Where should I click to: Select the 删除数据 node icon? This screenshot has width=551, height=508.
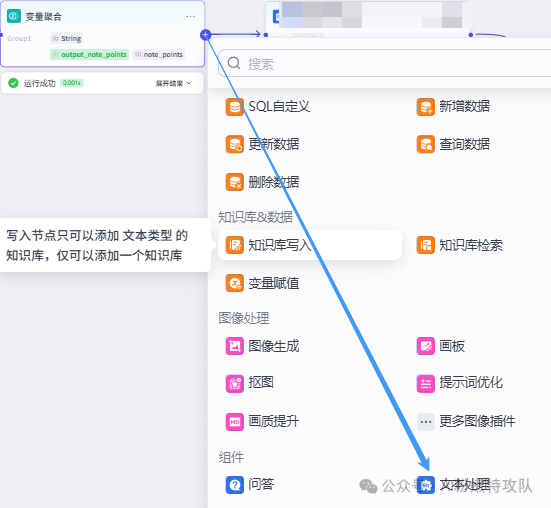[235, 182]
